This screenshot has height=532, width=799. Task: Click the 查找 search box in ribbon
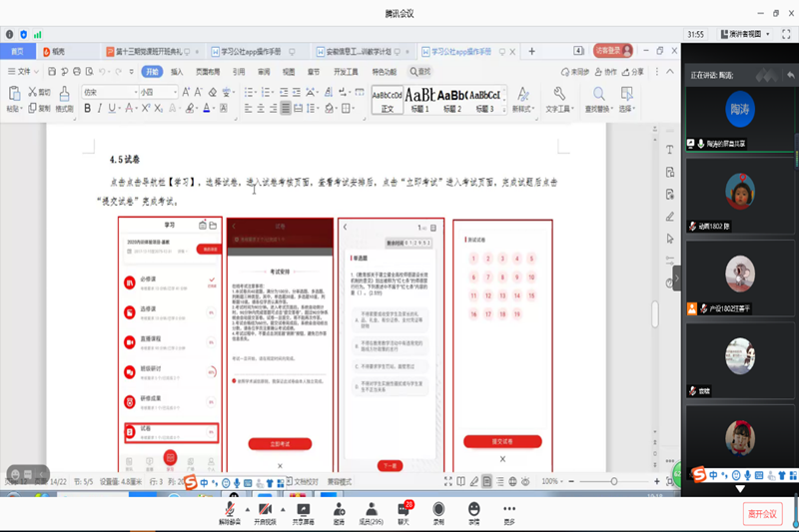[420, 72]
